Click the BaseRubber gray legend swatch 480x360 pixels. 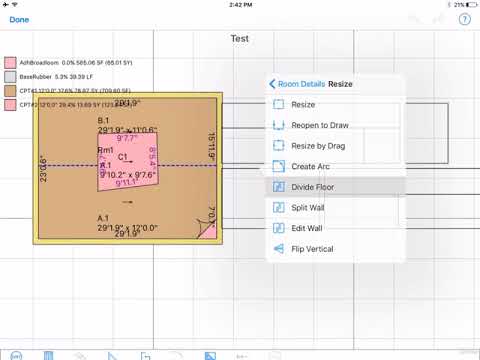(x=10, y=77)
